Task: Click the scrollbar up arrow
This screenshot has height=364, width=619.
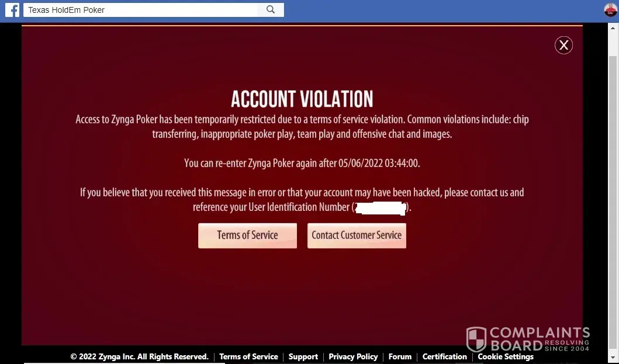Action: tap(613, 28)
